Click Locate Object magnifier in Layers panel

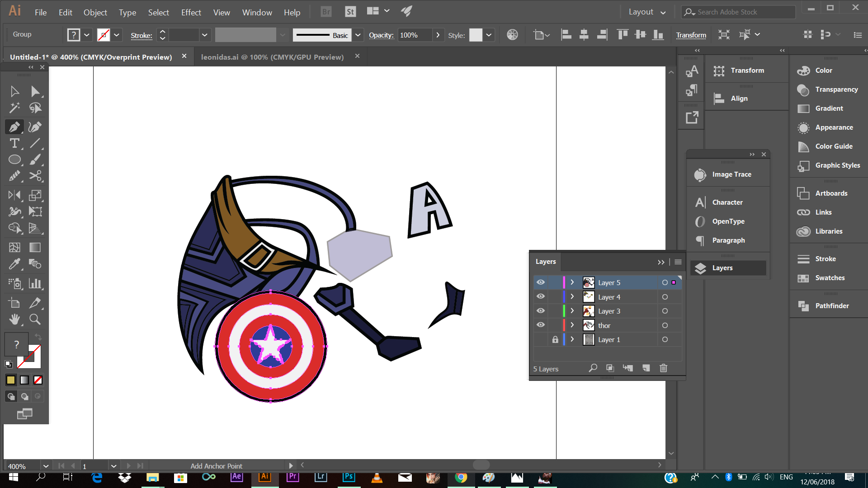593,368
